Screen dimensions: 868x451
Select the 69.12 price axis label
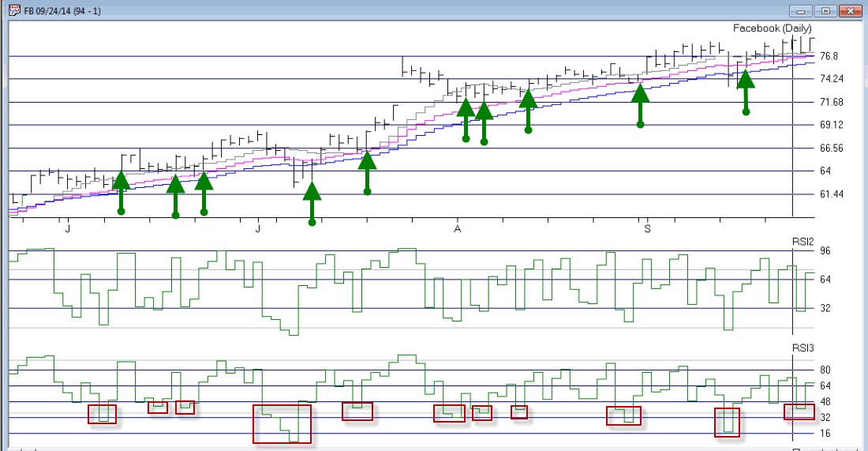point(832,125)
